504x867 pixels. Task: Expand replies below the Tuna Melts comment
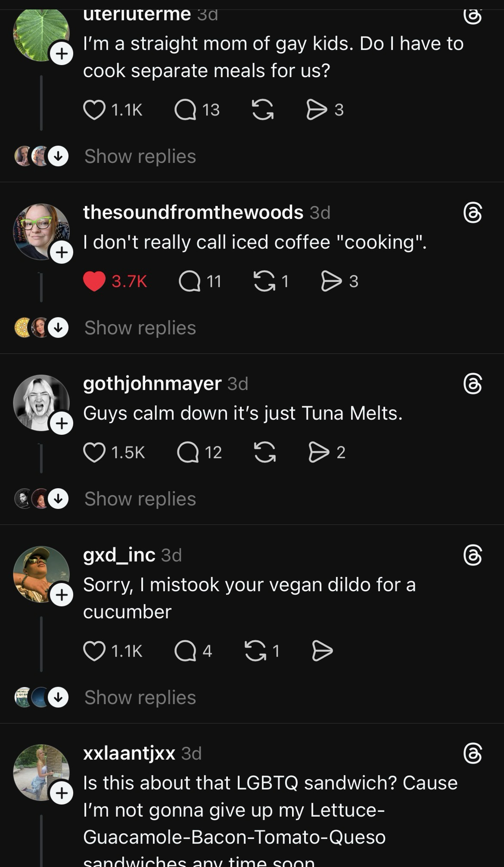pyautogui.click(x=140, y=499)
